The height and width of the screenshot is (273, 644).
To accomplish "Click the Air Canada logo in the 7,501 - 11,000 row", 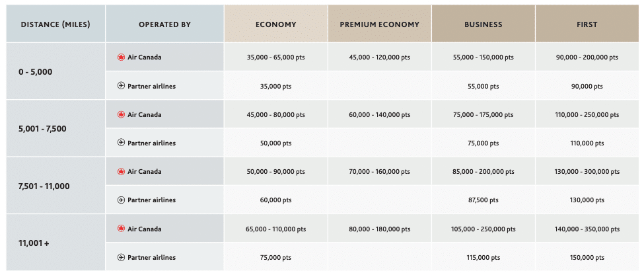I will click(x=121, y=172).
